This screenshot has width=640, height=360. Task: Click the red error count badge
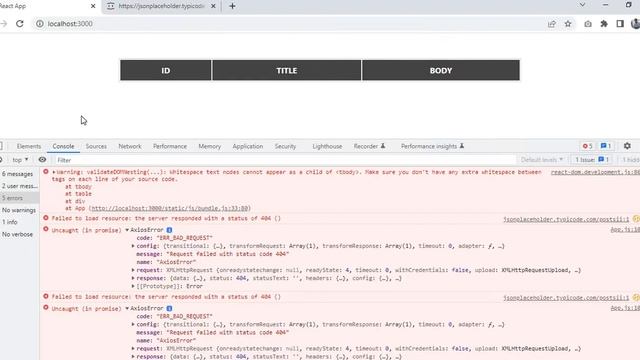pos(587,146)
